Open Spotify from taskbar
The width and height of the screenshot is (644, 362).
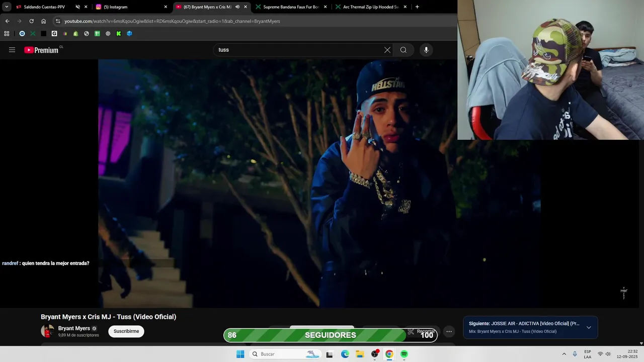pyautogui.click(x=404, y=354)
